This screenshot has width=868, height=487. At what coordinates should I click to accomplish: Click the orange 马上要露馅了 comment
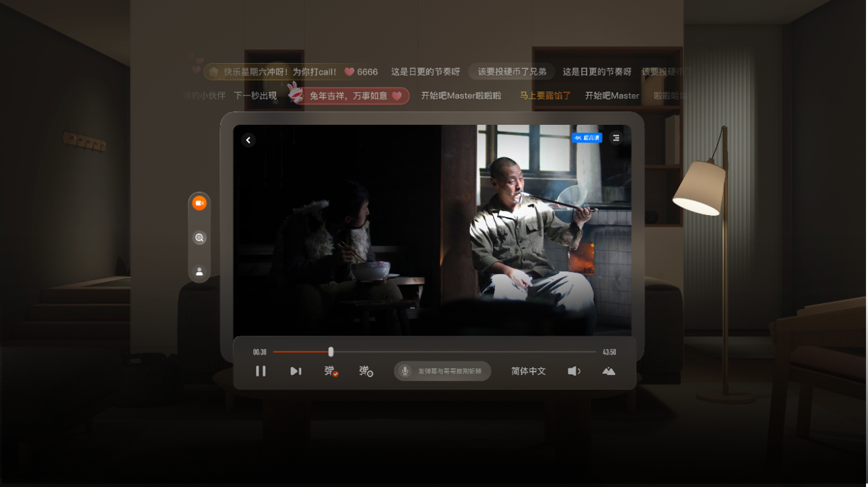click(x=545, y=96)
